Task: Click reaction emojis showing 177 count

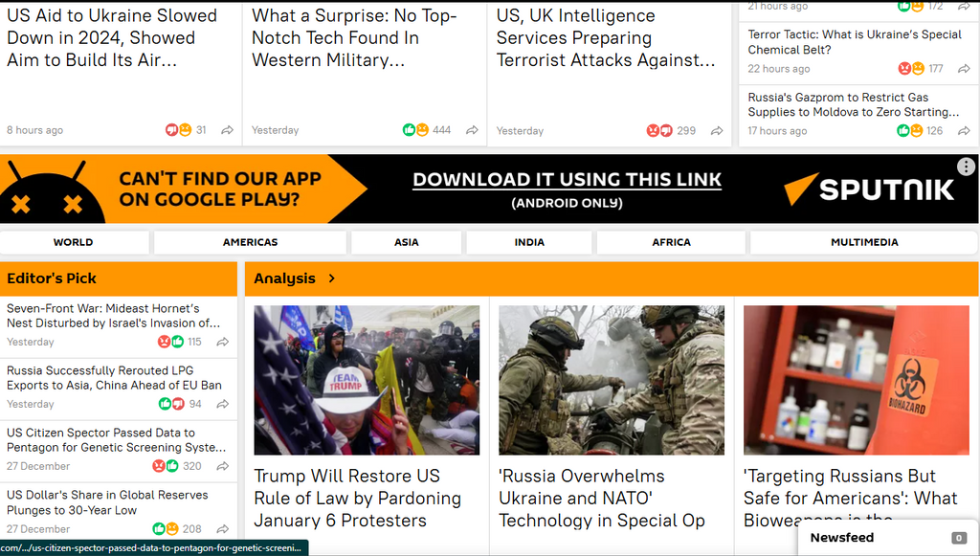Action: [x=911, y=68]
